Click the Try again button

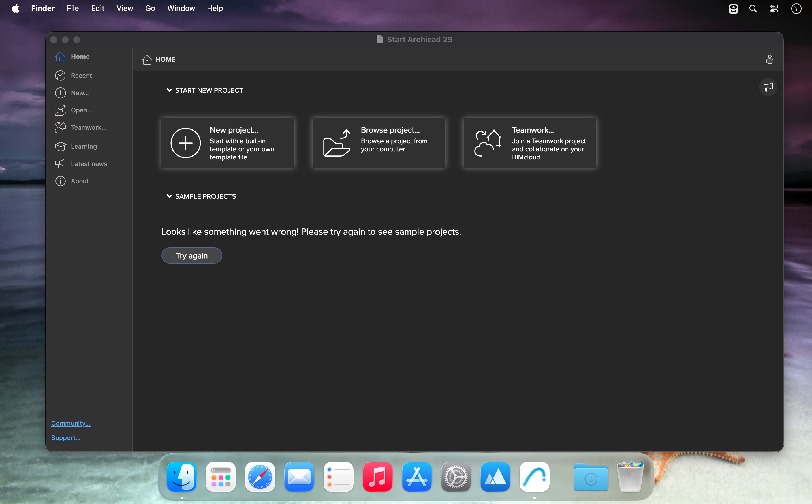pyautogui.click(x=192, y=256)
